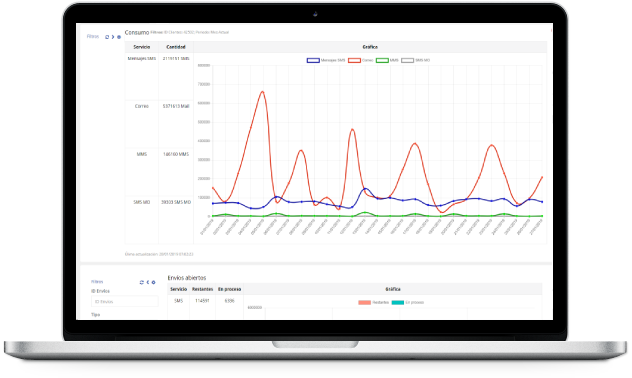Toggle MMS series in chart legend
This screenshot has width=632, height=378.
[x=387, y=60]
